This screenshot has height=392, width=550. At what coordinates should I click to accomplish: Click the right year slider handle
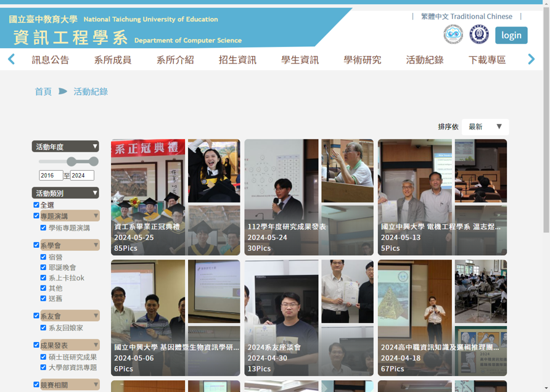(x=94, y=161)
